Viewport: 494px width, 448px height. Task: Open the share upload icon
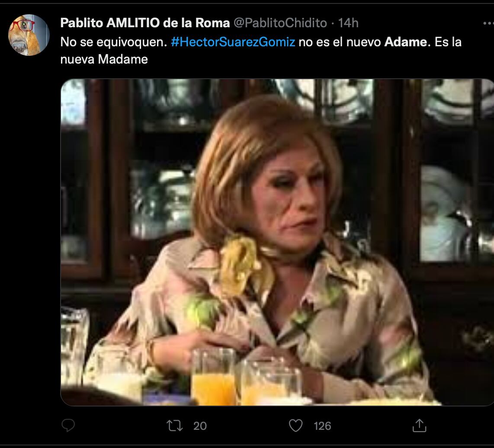[x=419, y=426]
